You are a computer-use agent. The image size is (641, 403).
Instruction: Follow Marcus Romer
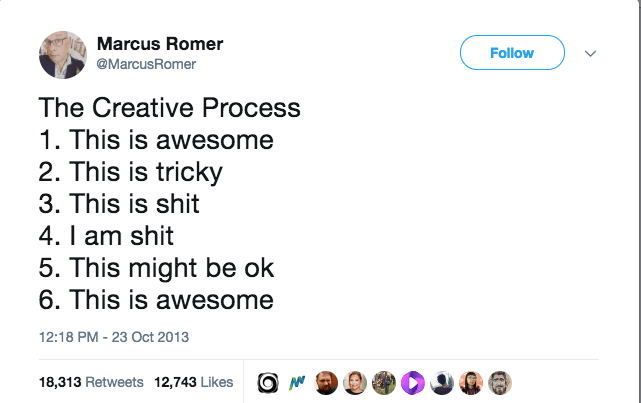pos(512,53)
